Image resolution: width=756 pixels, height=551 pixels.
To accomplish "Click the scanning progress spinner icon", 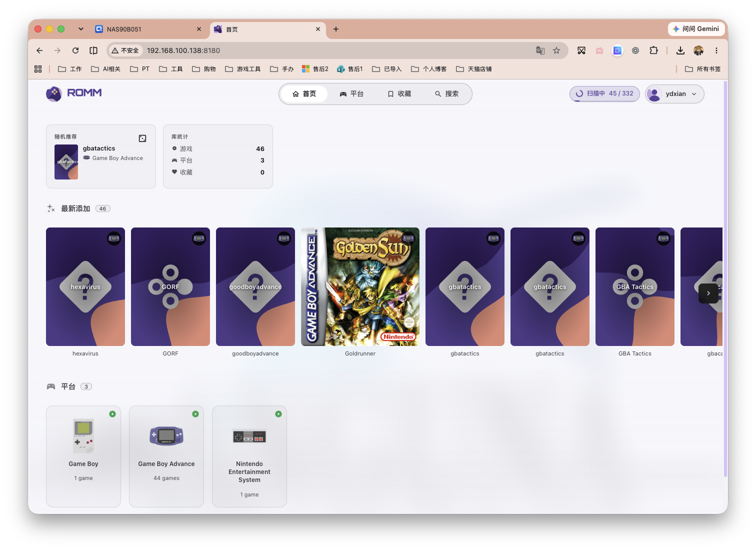I will tap(579, 93).
